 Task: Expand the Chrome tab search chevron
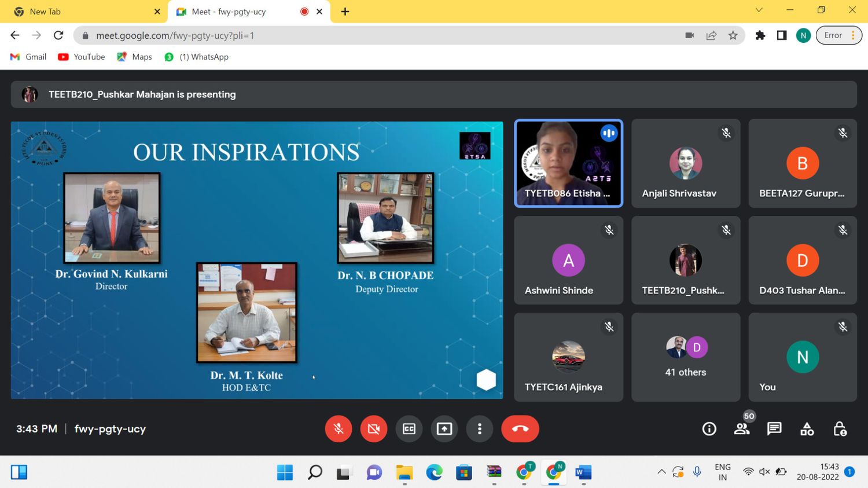click(759, 10)
